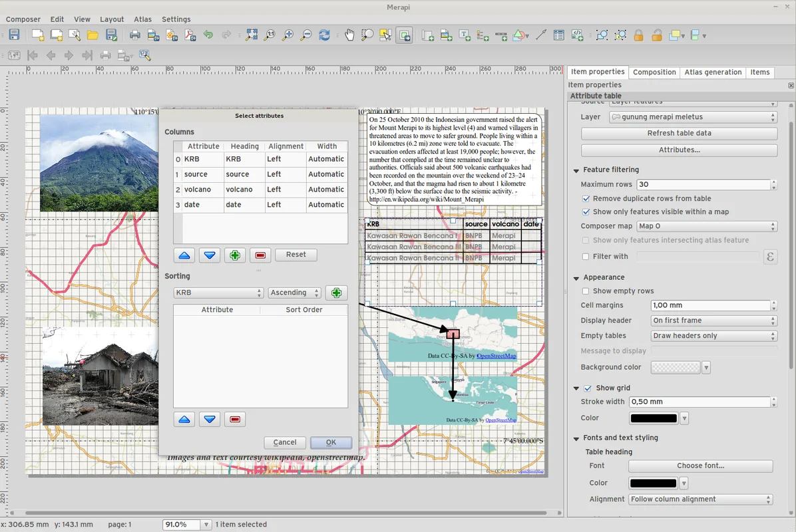Click the Refresh table data button
Viewport: 796px width, 532px height.
pyautogui.click(x=679, y=133)
